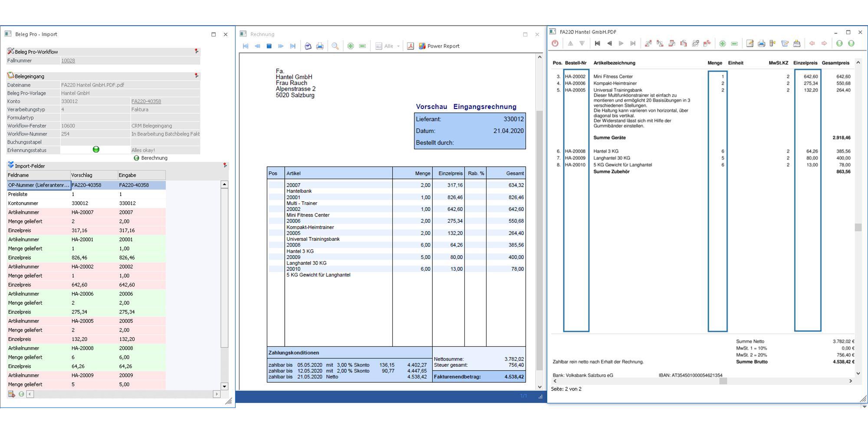Click the red power icon in PDF window

pos(555,43)
